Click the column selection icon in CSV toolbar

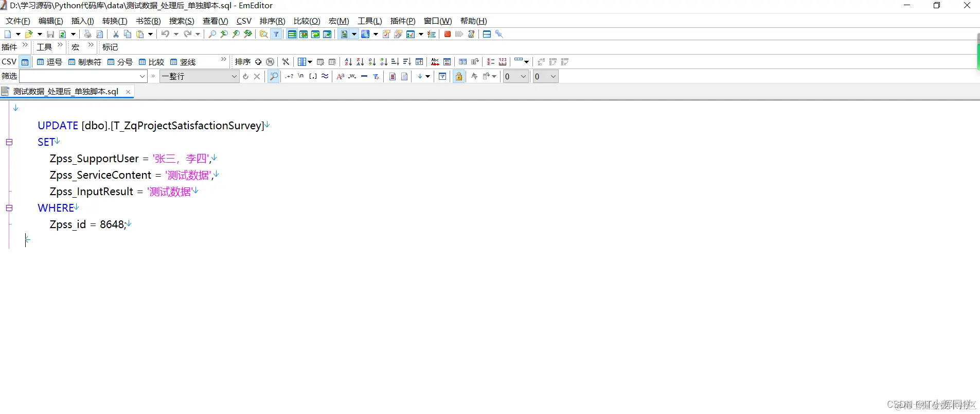click(302, 62)
